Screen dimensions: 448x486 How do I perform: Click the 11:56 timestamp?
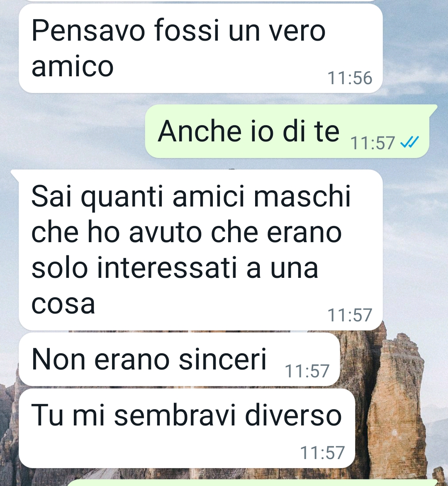click(350, 78)
